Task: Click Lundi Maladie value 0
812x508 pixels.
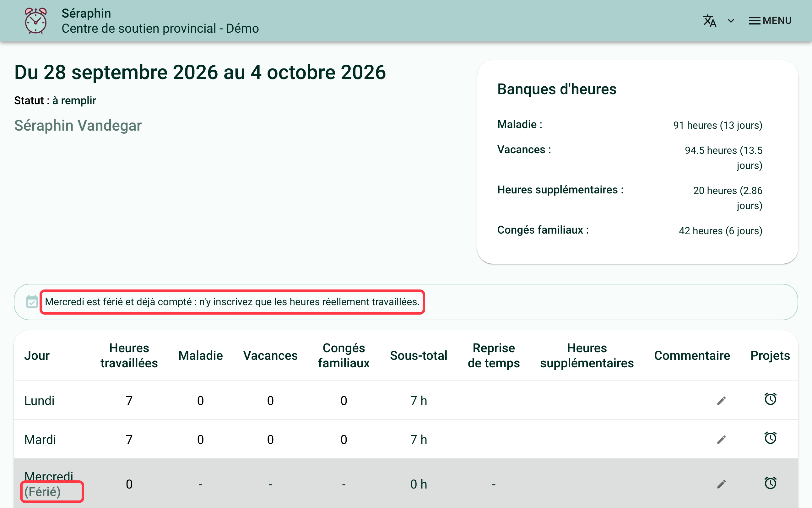Action: (x=200, y=401)
